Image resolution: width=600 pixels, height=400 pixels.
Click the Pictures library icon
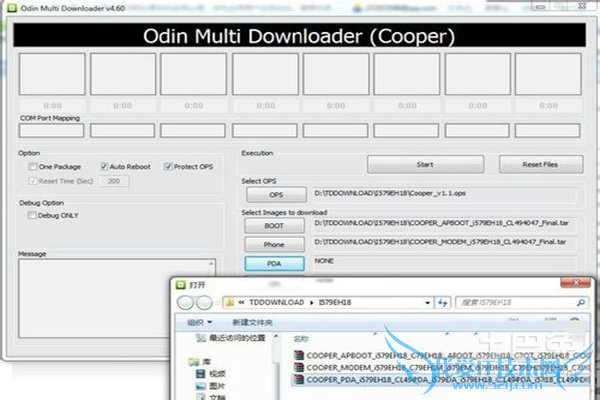201,386
